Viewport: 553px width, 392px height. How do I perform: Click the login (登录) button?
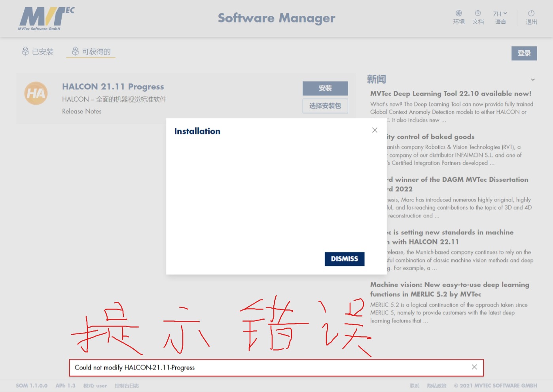point(524,53)
